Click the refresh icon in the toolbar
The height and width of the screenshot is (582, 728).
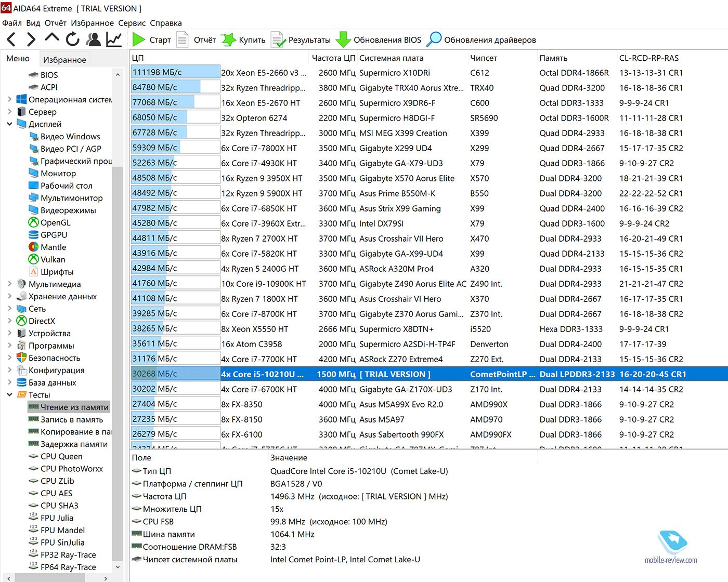(x=73, y=39)
